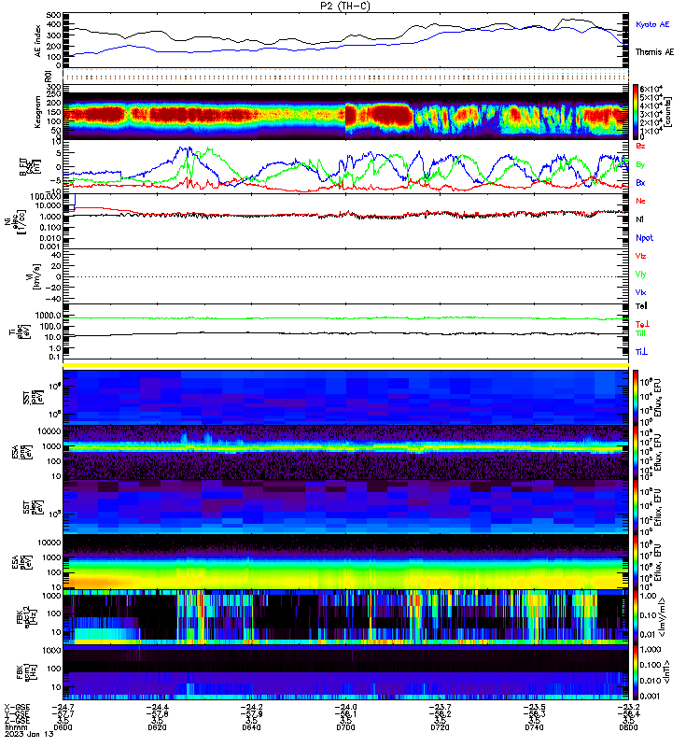Select the blue "Npot" legend label
The width and height of the screenshot is (700, 747).
(x=644, y=238)
